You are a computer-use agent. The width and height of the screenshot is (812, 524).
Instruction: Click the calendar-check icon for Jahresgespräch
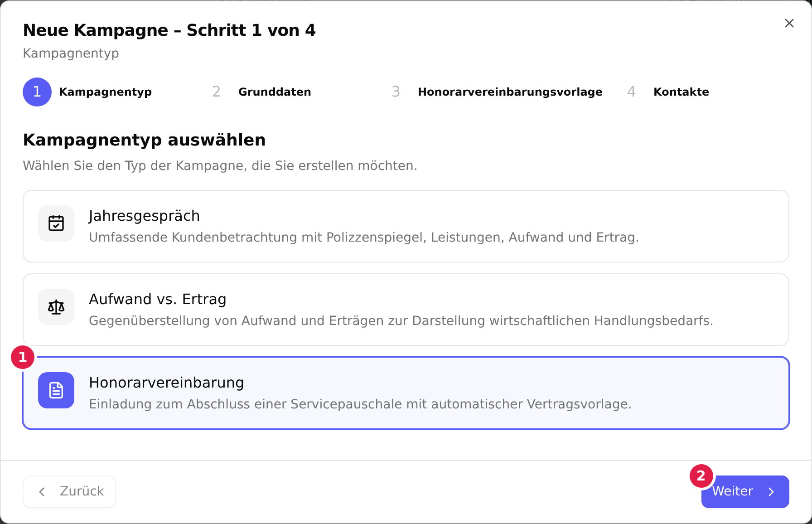tap(56, 223)
